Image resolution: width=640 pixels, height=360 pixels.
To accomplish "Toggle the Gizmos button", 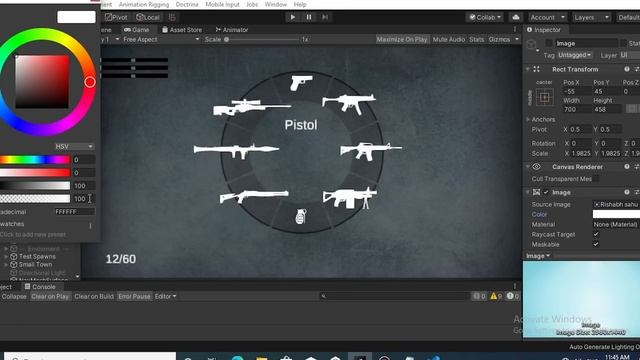I will click(499, 40).
